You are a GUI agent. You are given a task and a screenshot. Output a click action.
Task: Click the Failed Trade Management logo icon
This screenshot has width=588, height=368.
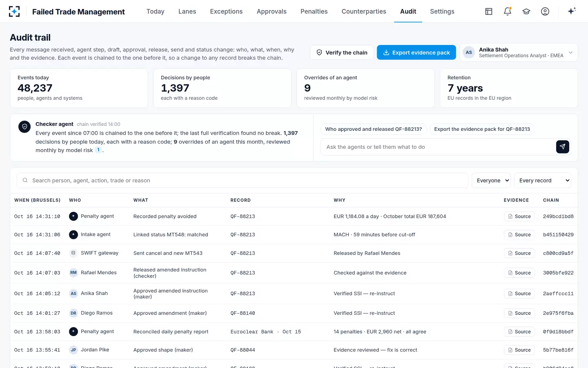14,11
